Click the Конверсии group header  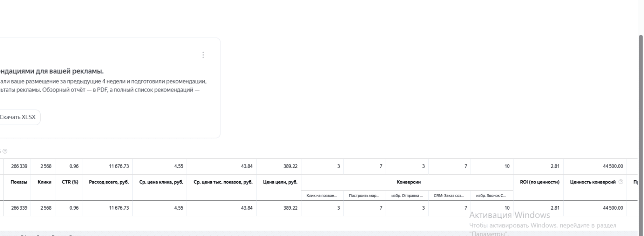point(408,182)
